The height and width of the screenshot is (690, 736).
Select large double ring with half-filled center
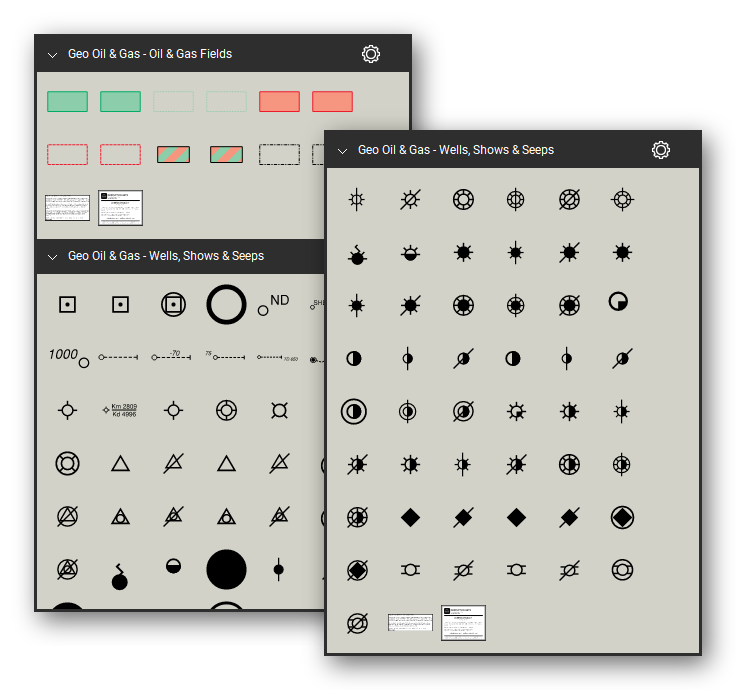(354, 412)
